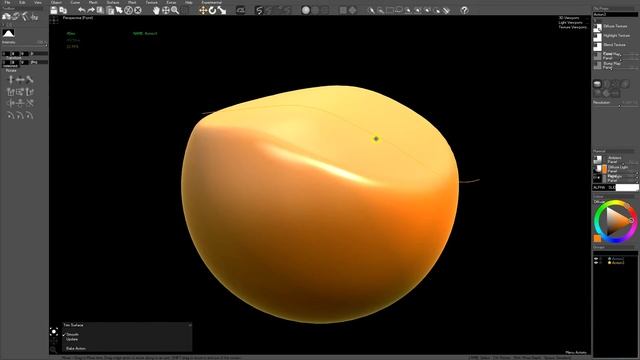Select the white four-arrow move view tool
This screenshot has width=640, height=360.
click(x=166, y=11)
